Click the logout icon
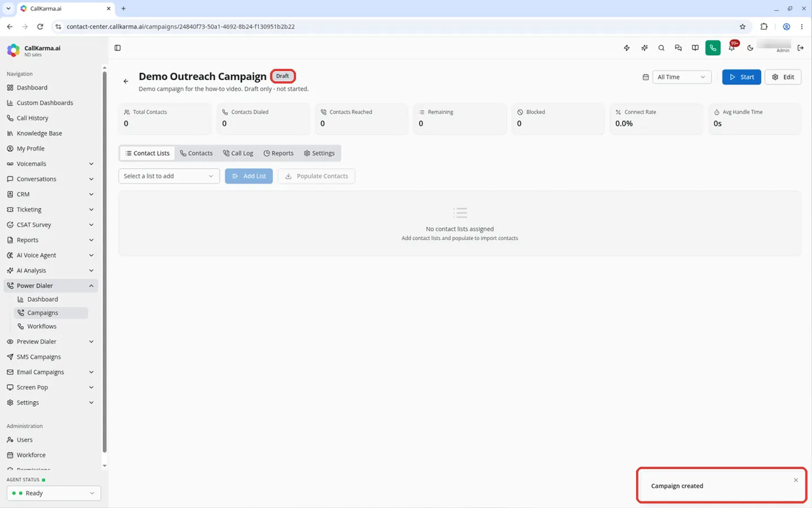Viewport: 812px width, 508px height. tap(800, 48)
